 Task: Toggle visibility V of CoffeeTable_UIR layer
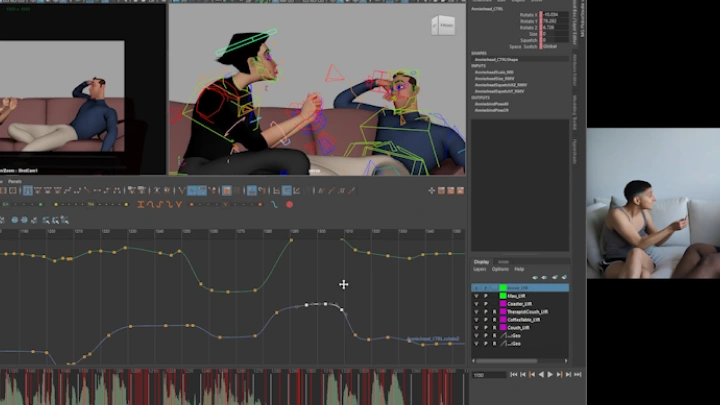coord(476,320)
